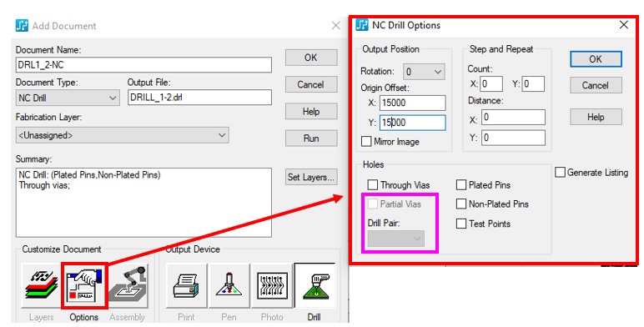This screenshot has height=327, width=644.
Task: Click the Output File text field
Action: click(199, 98)
